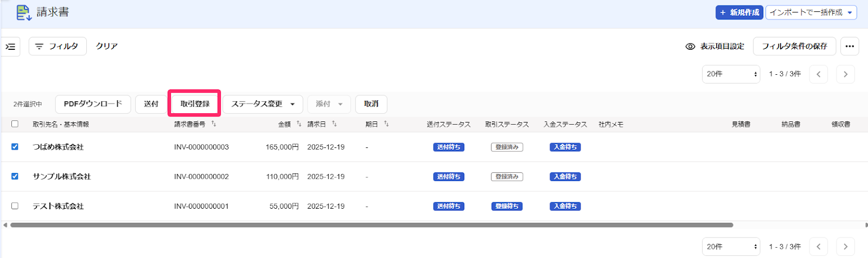
Task: Click the 社内メモ column header
Action: click(611, 124)
